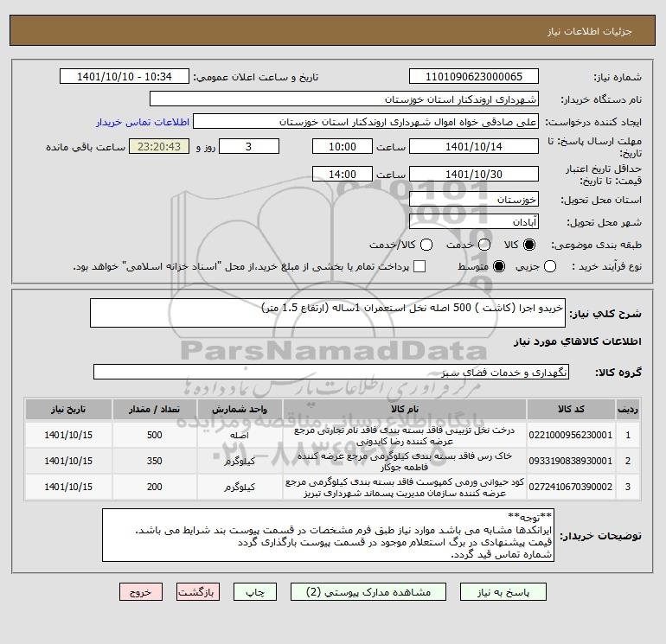Click the ردیف column header
This screenshot has width=666, height=644.
tap(628, 409)
